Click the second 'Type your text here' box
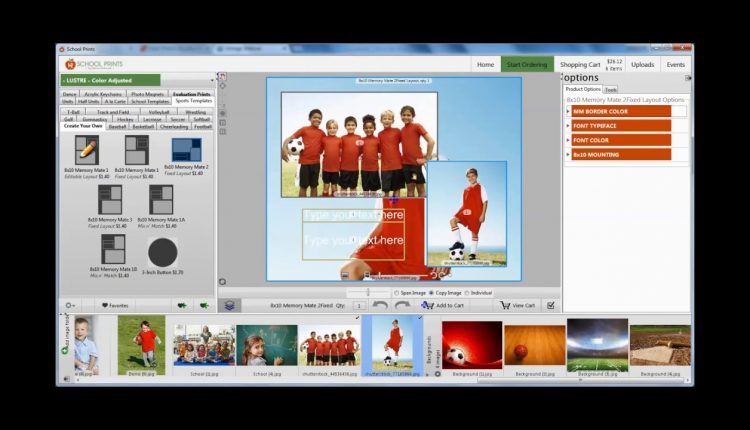 tap(353, 241)
